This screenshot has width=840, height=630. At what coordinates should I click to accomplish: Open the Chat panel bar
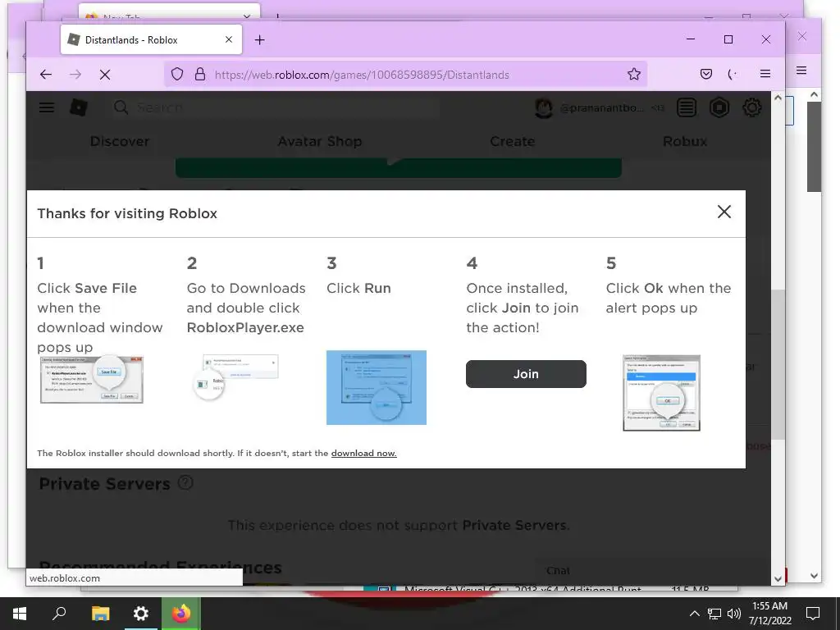pos(652,571)
